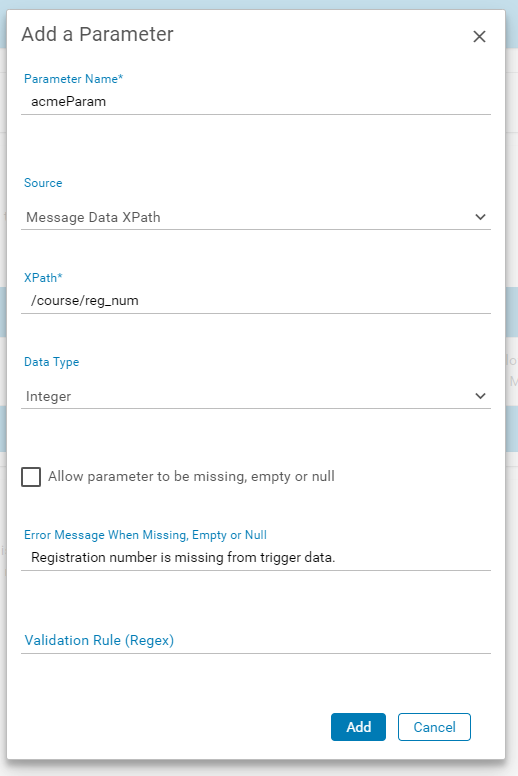This screenshot has width=518, height=776.
Task: Click the 'Parameter Name*' field label
Action: (73, 79)
